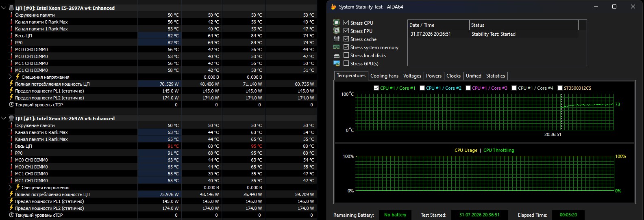Switch to the Voltages tab
The width and height of the screenshot is (644, 220).
tap(412, 76)
